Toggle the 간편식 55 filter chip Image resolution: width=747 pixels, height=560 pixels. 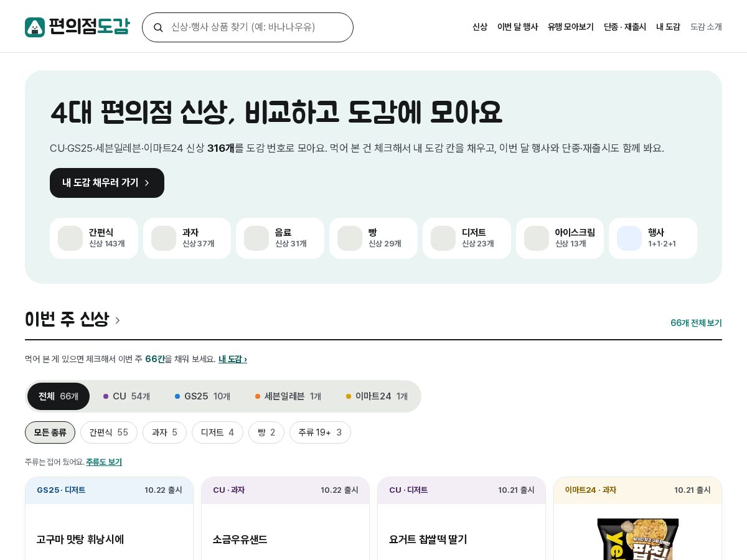[x=109, y=432]
